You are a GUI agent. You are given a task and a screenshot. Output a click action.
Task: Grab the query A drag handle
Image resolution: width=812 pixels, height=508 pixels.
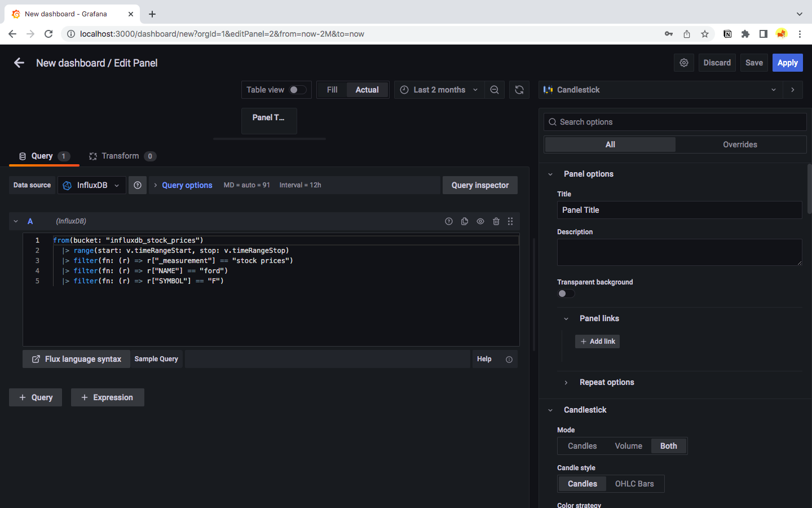510,221
